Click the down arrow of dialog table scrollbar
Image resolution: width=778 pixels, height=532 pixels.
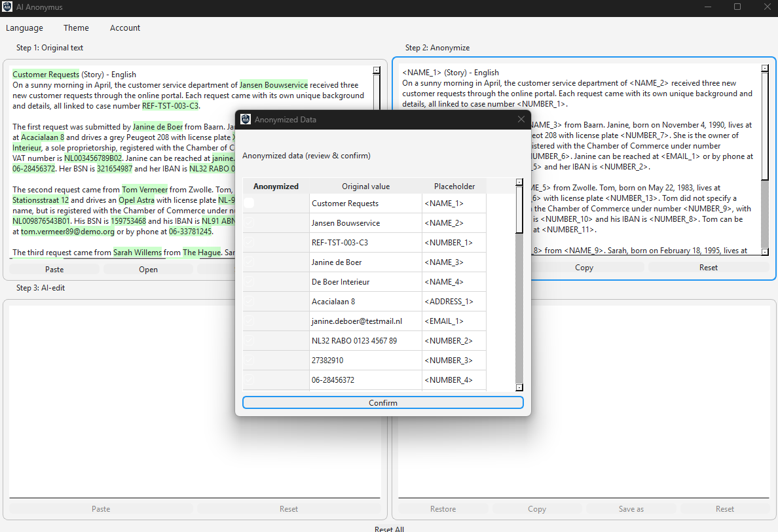click(x=519, y=387)
